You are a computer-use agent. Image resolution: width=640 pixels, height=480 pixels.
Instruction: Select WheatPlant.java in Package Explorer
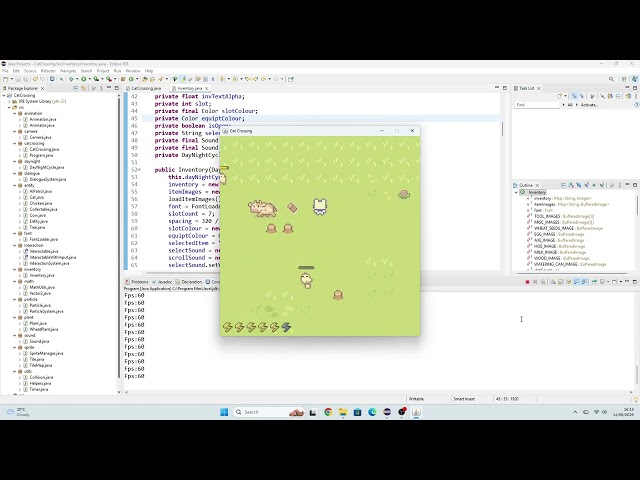pos(44,329)
